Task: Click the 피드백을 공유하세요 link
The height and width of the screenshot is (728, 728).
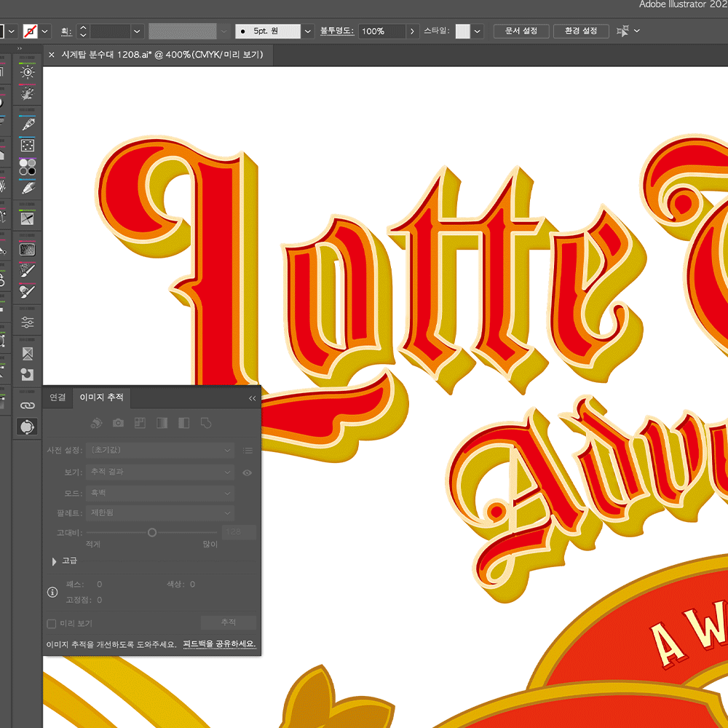Action: pos(219,644)
